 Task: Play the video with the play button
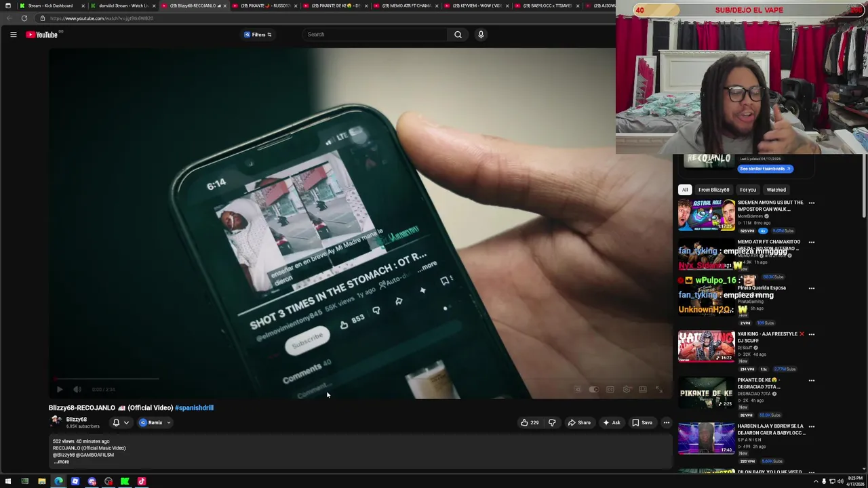(60, 389)
